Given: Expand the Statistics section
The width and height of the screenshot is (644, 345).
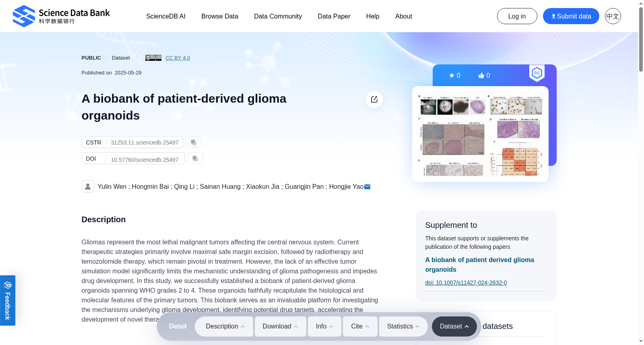Looking at the screenshot, I should pos(404,326).
